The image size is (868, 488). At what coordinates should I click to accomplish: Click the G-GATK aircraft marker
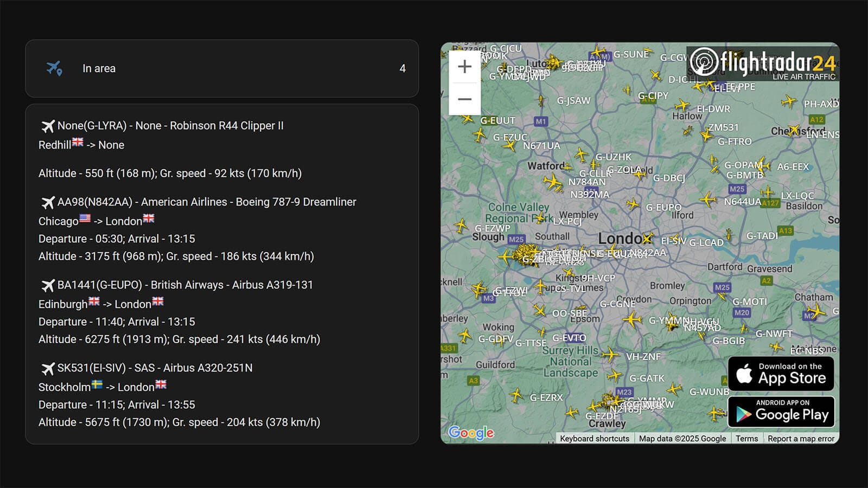coord(615,376)
